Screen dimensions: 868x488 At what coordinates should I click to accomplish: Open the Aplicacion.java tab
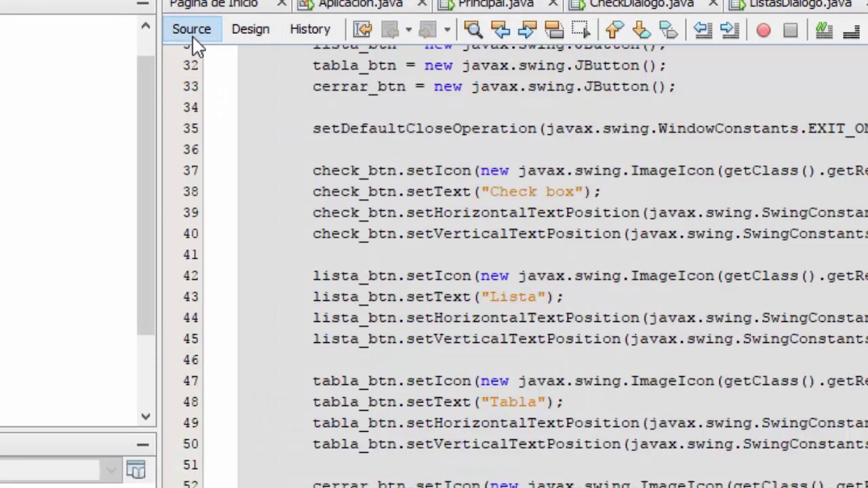(361, 4)
